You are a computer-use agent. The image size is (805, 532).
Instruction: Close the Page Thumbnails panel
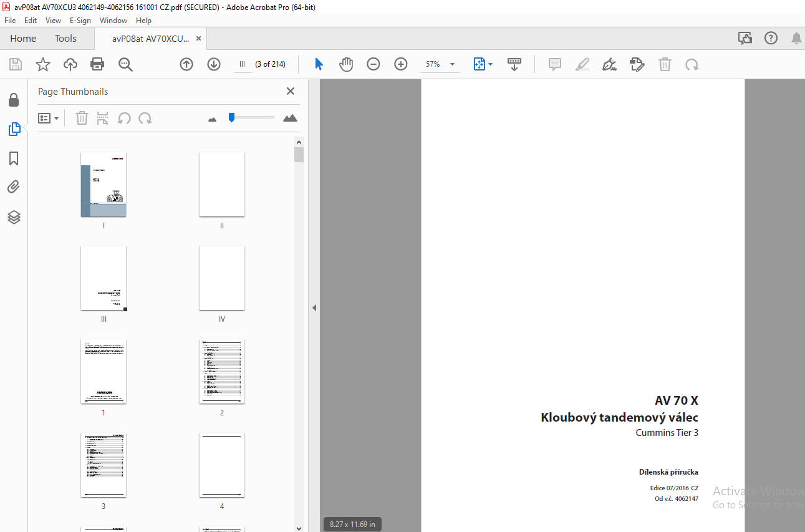pos(291,91)
